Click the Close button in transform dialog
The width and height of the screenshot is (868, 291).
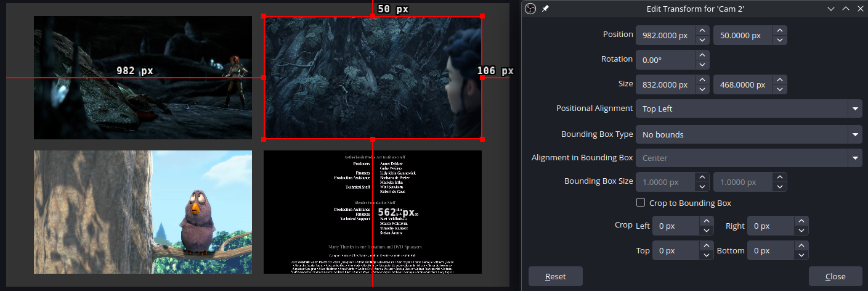coord(835,276)
